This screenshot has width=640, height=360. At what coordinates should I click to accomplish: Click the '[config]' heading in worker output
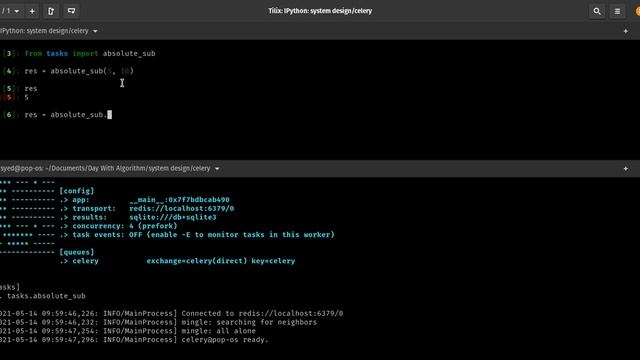(x=76, y=191)
